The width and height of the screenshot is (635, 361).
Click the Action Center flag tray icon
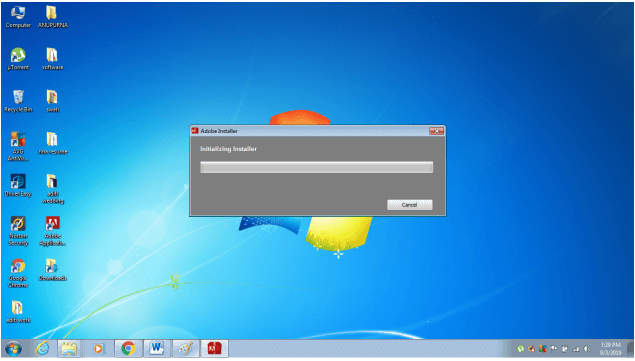pos(554,349)
